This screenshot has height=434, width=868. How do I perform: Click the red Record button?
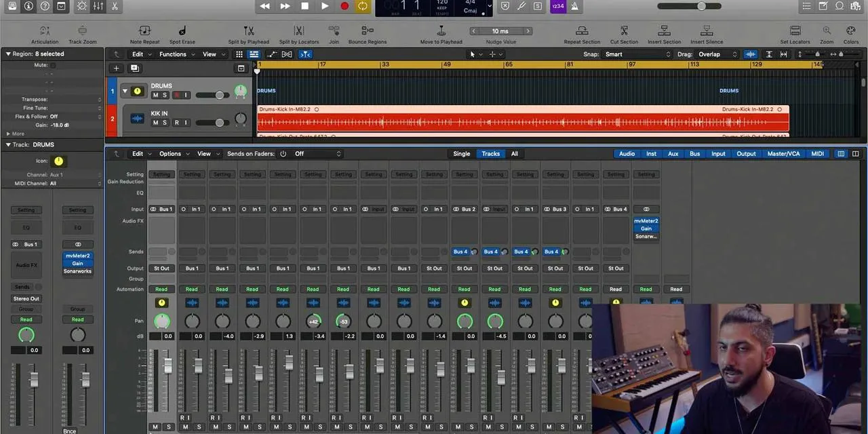tap(344, 6)
